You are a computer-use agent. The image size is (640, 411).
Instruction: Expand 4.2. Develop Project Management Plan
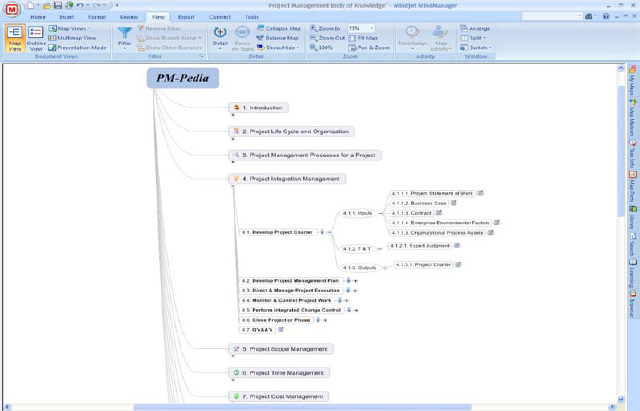[356, 281]
